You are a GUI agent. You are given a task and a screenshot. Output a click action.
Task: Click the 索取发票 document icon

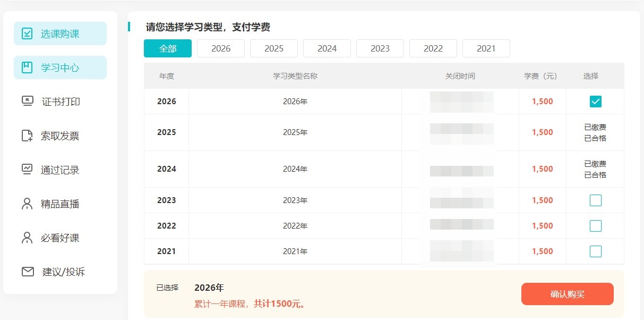(x=27, y=136)
